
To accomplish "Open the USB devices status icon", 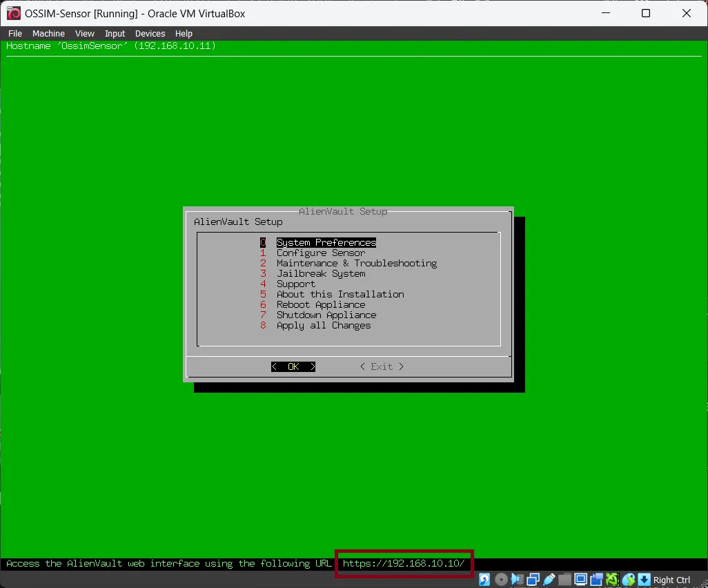I will pyautogui.click(x=549, y=580).
